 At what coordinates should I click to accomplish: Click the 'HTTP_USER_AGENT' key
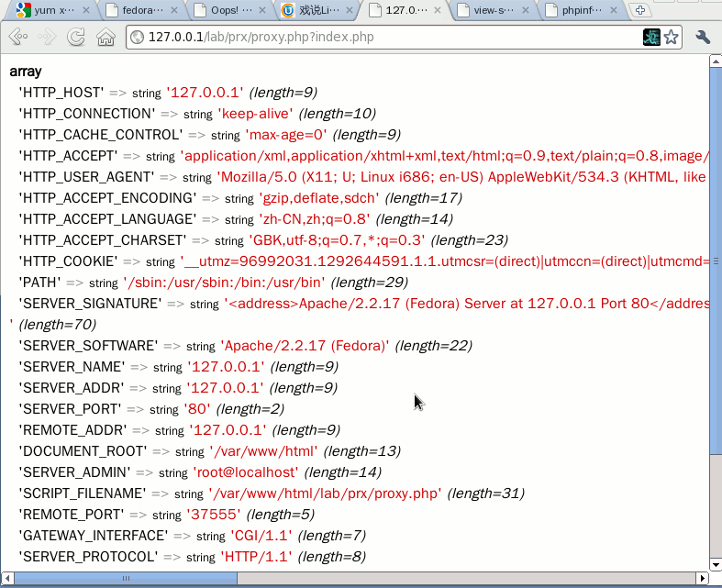point(86,177)
